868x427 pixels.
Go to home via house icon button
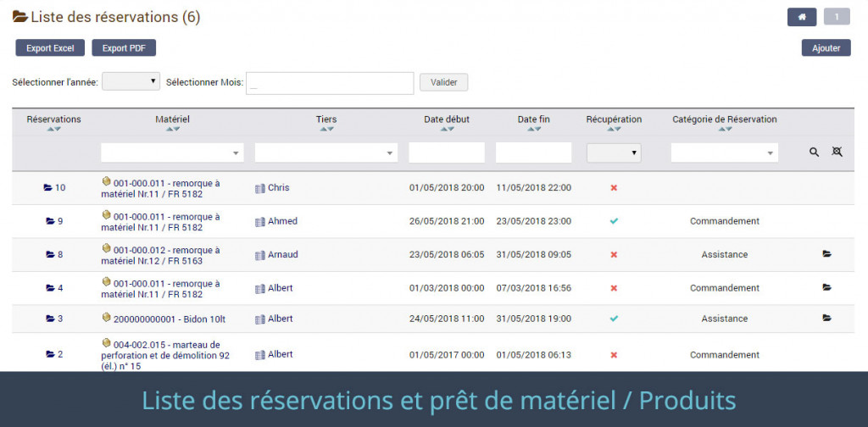coord(802,17)
